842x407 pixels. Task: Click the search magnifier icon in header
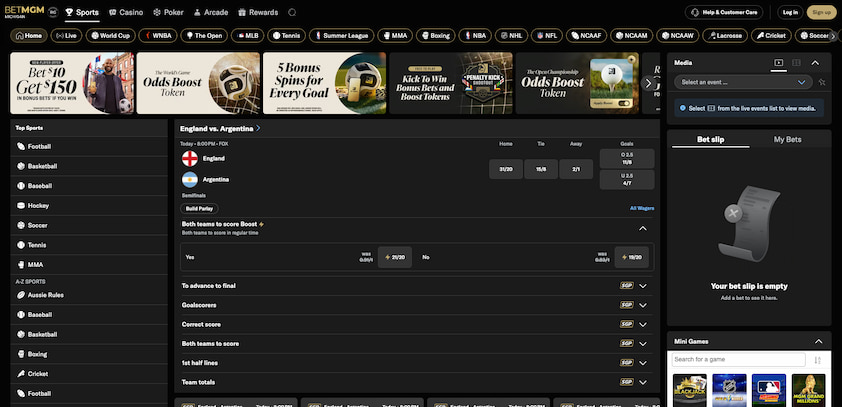[292, 12]
